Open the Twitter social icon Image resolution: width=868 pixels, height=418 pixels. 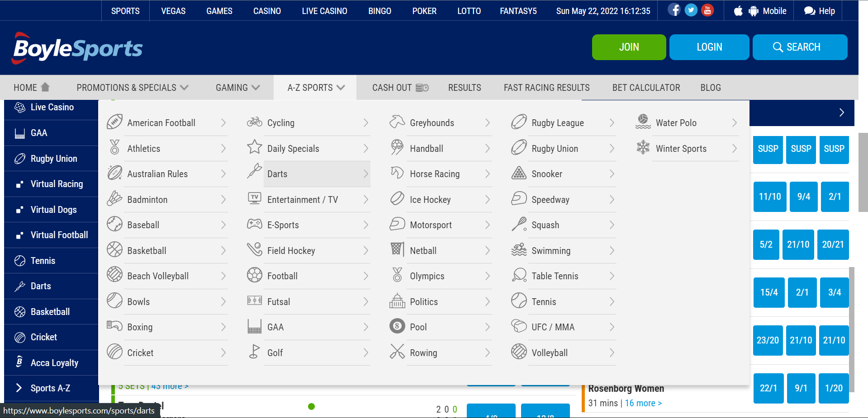[691, 10]
